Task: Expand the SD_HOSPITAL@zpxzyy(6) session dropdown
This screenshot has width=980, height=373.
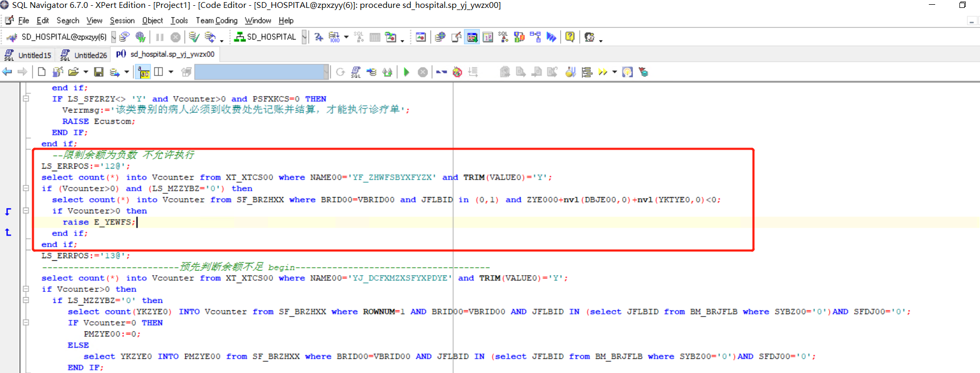Action: tap(113, 37)
